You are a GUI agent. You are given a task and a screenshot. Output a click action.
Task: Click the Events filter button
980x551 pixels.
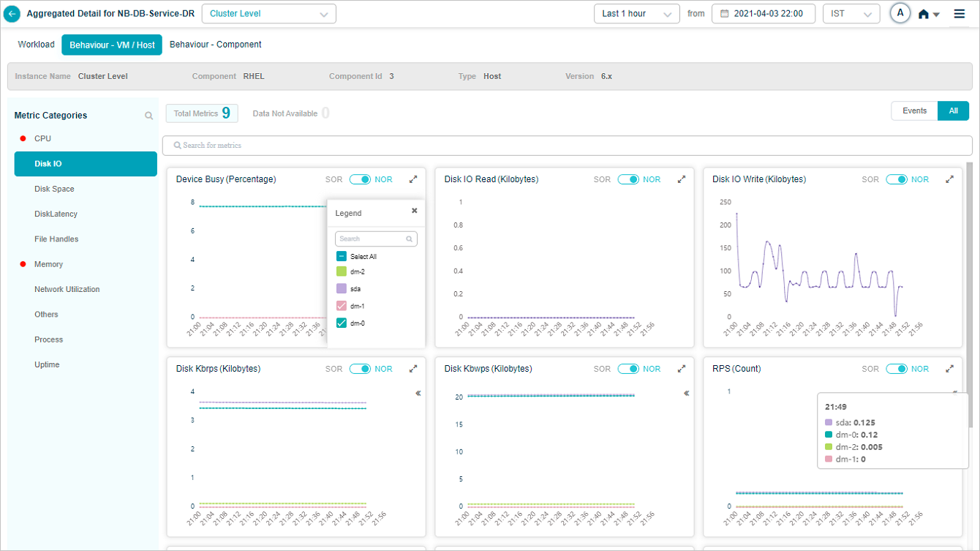tap(914, 111)
